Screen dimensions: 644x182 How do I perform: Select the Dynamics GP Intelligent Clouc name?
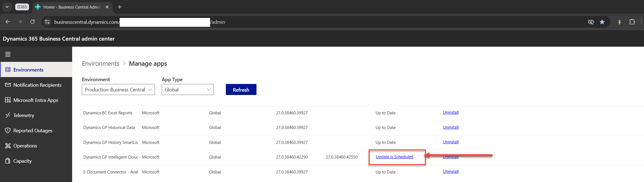(x=111, y=157)
